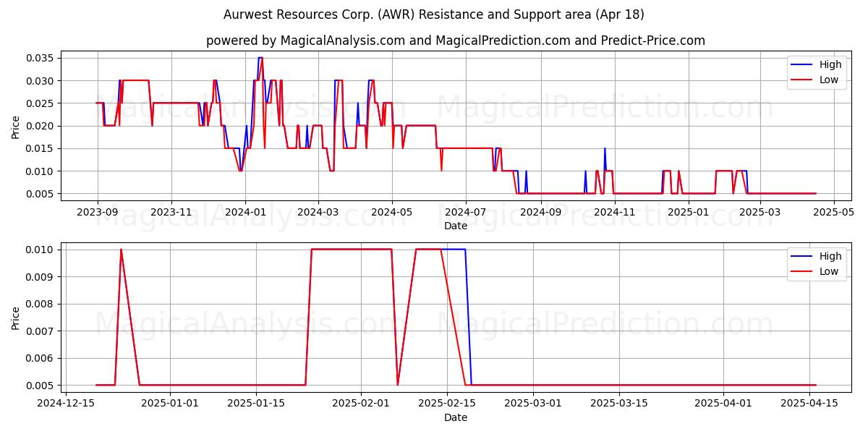Click the top chart 'Price' axis label
Viewport: 868px width, 434px height.
(16, 126)
